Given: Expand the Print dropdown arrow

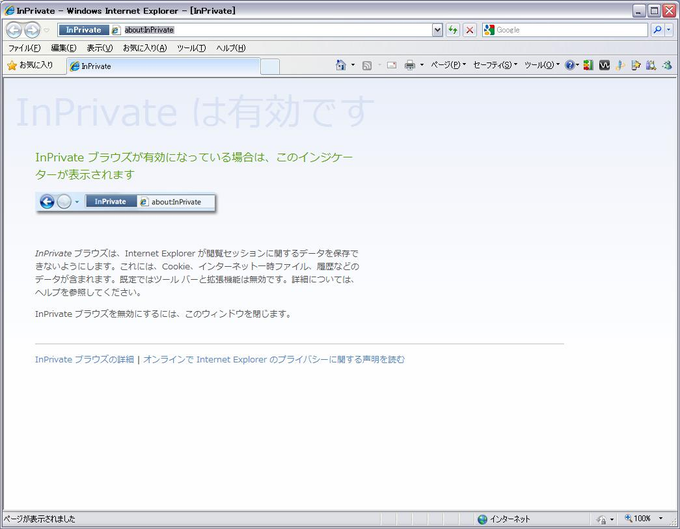Looking at the screenshot, I should click(422, 65).
